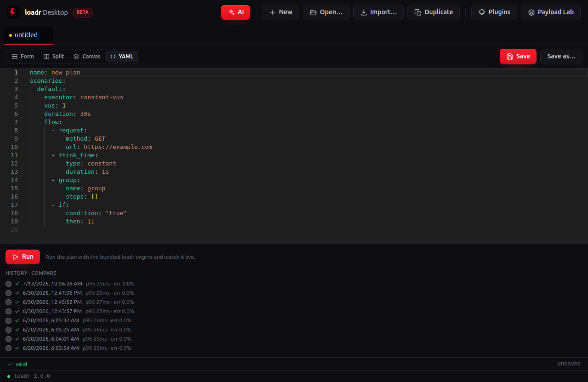This screenshot has width=588, height=382.
Task: Click the "then: []" line
Action: (x=80, y=222)
